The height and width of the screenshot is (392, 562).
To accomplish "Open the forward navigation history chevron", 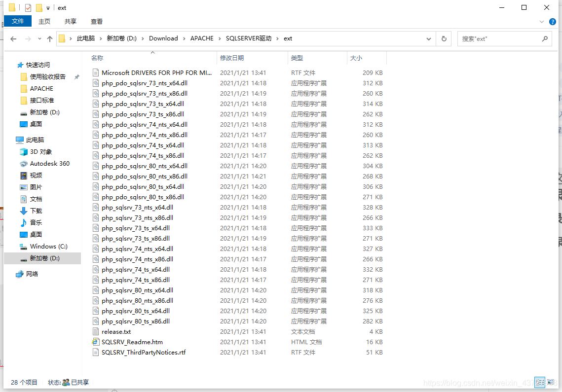I will tap(39, 38).
